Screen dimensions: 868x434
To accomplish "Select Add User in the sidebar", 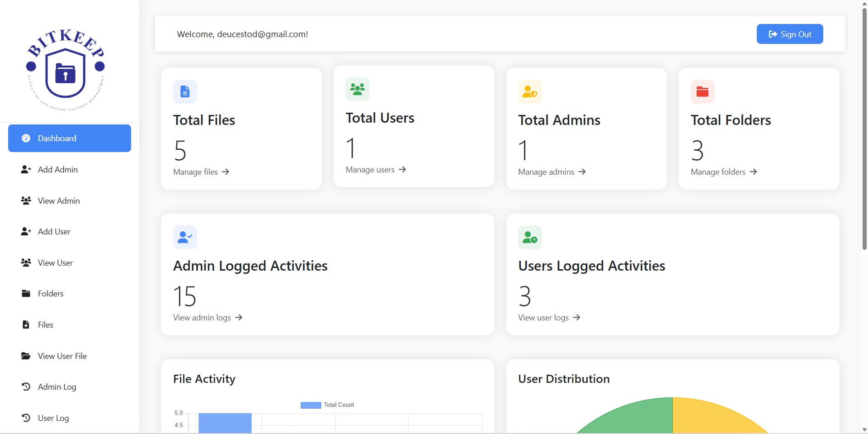I will [54, 232].
